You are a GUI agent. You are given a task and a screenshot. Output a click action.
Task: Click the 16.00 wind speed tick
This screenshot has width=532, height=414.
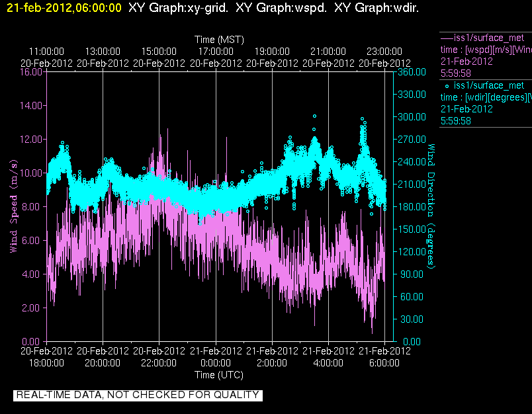click(31, 72)
